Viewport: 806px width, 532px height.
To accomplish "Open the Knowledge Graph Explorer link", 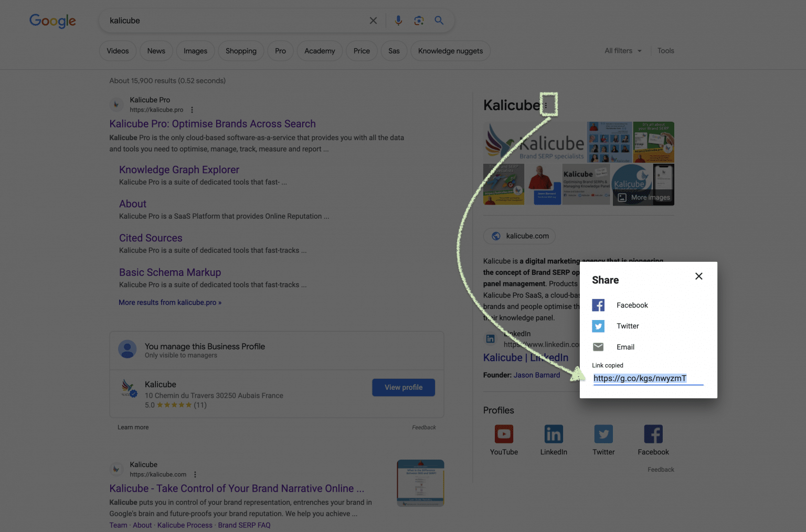I will 179,169.
